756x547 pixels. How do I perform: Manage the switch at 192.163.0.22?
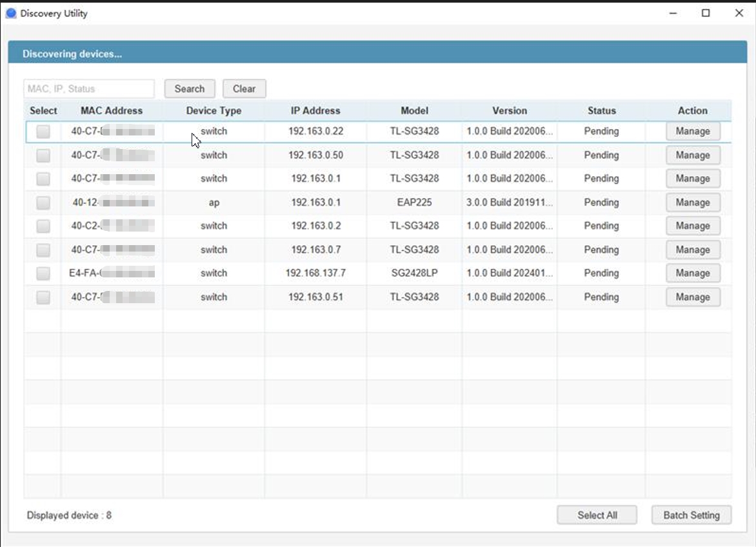coord(693,132)
